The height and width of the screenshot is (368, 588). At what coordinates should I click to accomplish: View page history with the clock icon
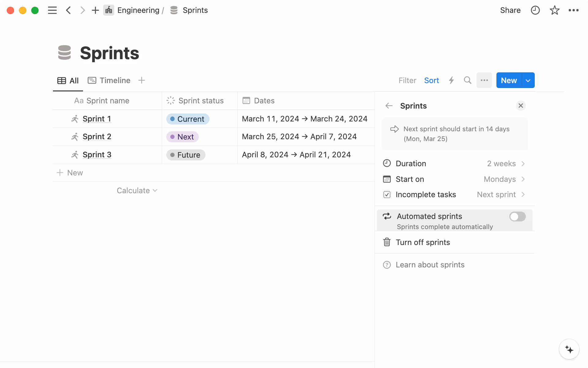[x=535, y=10]
